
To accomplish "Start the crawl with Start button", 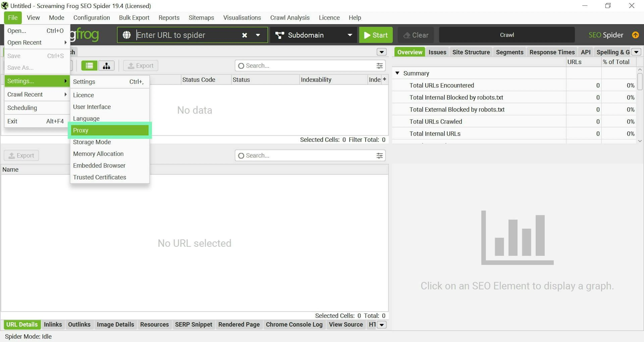I will 376,35.
